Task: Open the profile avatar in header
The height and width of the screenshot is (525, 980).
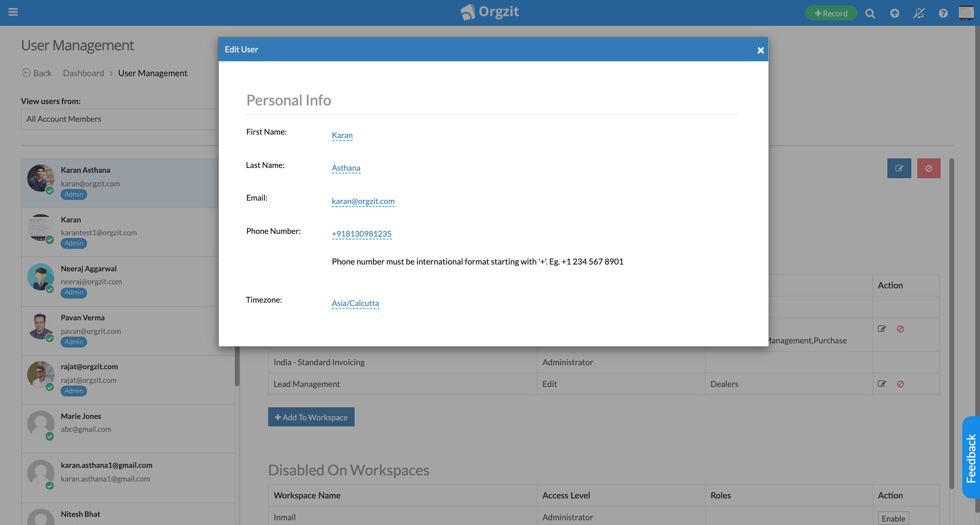Action: pyautogui.click(x=966, y=13)
